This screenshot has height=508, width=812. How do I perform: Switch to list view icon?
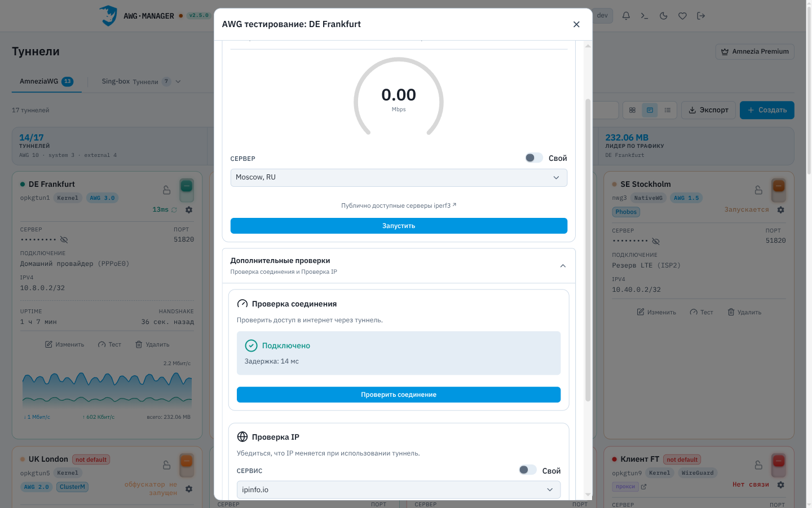click(x=668, y=110)
